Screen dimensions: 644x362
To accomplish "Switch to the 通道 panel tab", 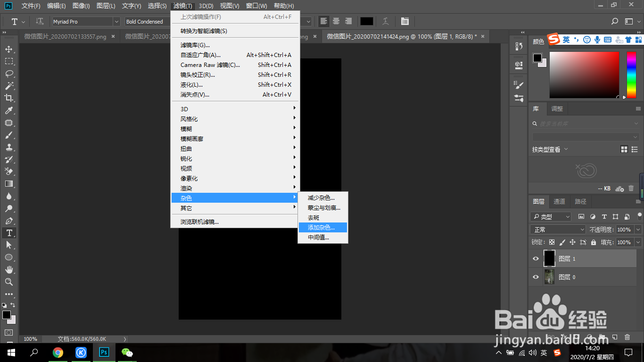I will tap(559, 201).
